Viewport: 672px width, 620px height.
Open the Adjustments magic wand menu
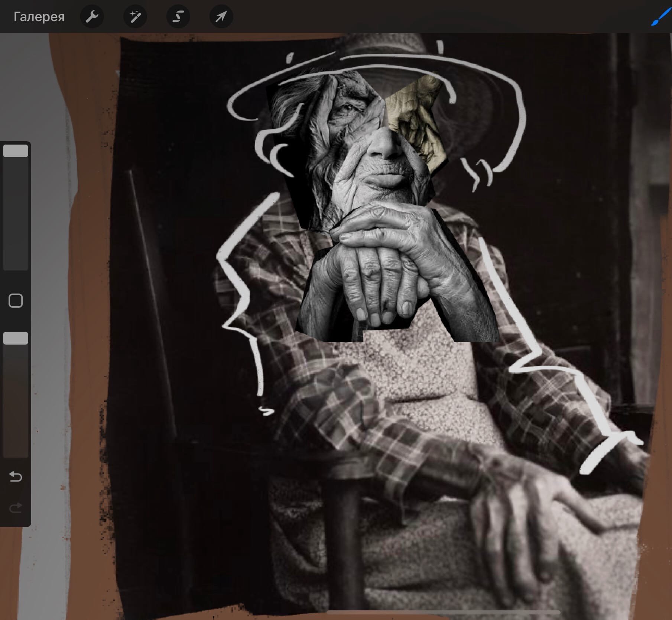[135, 17]
